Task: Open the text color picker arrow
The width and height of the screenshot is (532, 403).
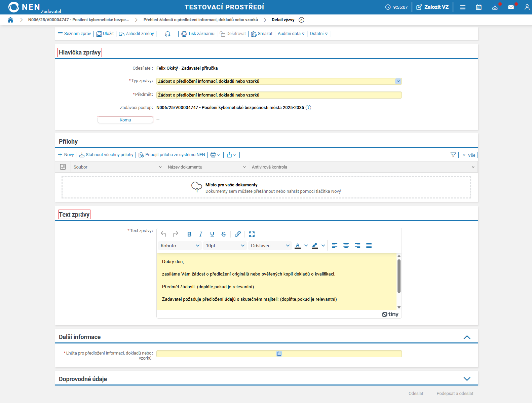Action: coord(306,246)
